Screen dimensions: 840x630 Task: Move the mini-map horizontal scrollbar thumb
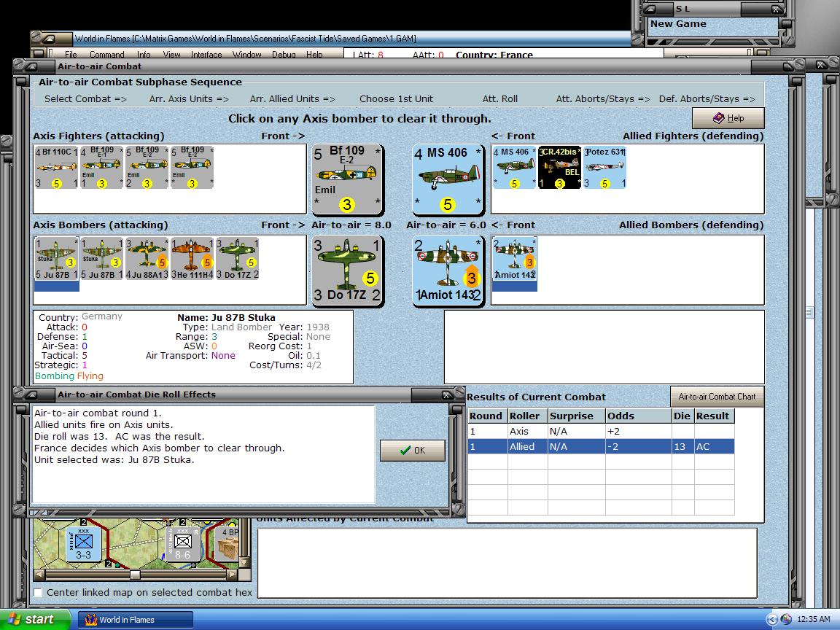tap(136, 575)
